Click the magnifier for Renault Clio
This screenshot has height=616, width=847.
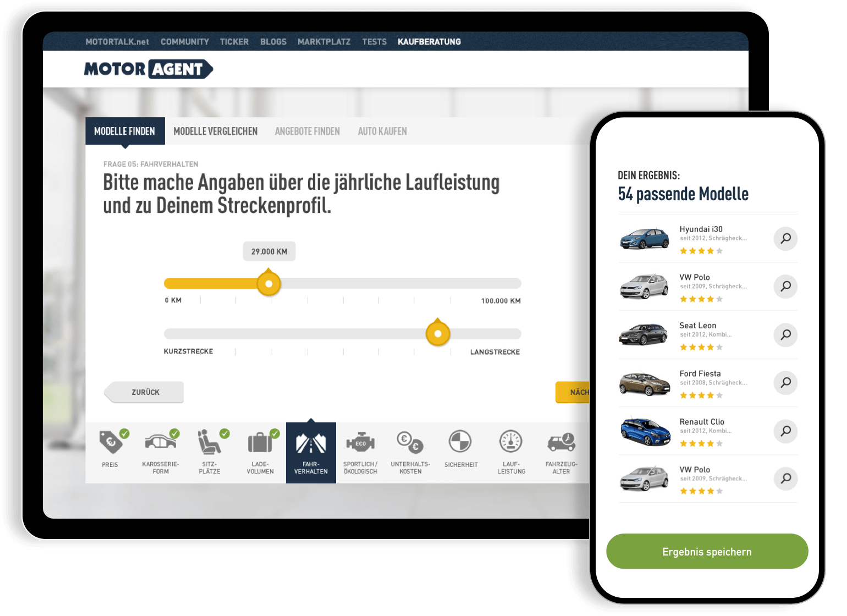785,431
